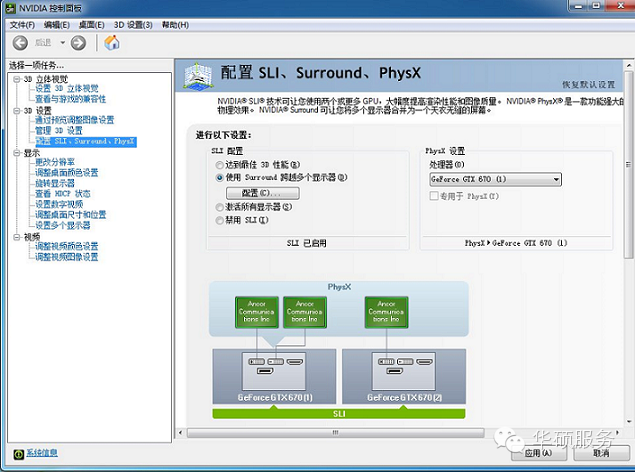Open 调整桌面尺寸和位置 task
This screenshot has width=635, height=472.
tap(70, 215)
